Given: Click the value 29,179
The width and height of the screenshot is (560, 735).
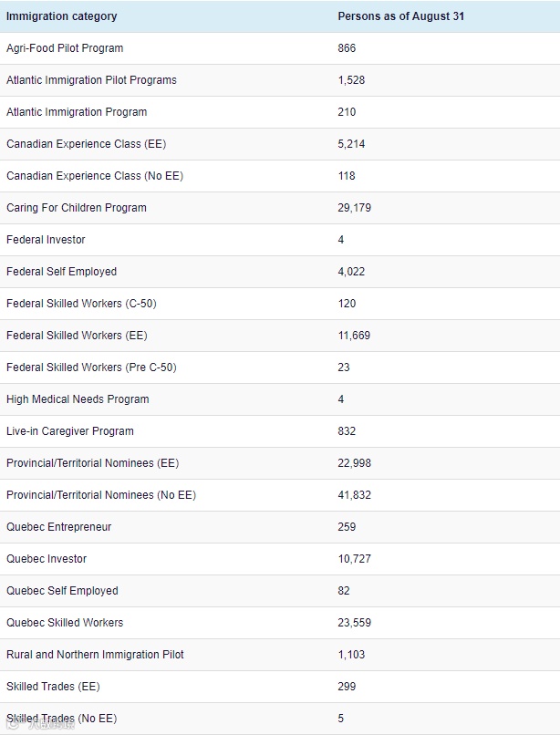Looking at the screenshot, I should pyautogui.click(x=354, y=208).
